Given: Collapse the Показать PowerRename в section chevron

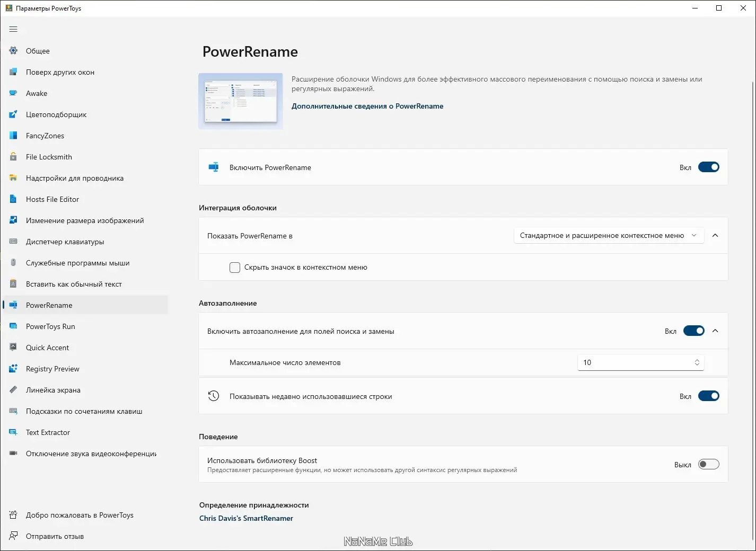Looking at the screenshot, I should (x=715, y=236).
